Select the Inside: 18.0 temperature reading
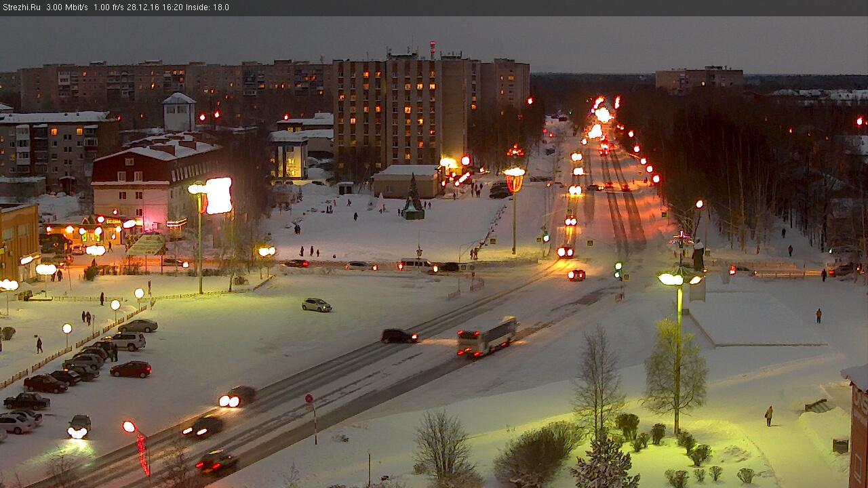This screenshot has width=868, height=488. (208, 7)
